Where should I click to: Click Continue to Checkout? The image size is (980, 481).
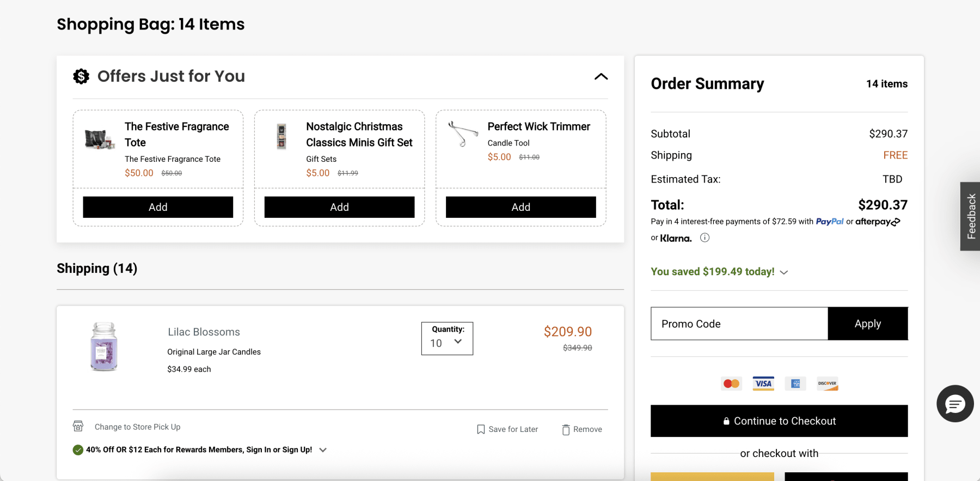779,421
